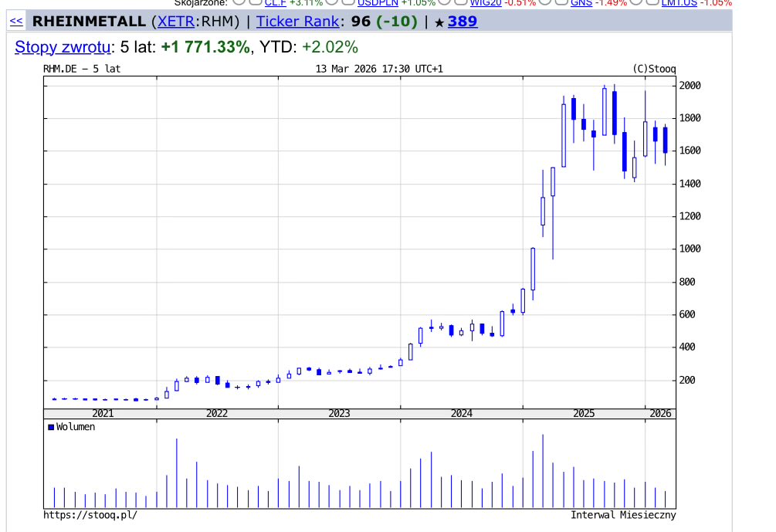Click the Interwal Miesieczny label
The image size is (776, 532).
click(x=623, y=515)
